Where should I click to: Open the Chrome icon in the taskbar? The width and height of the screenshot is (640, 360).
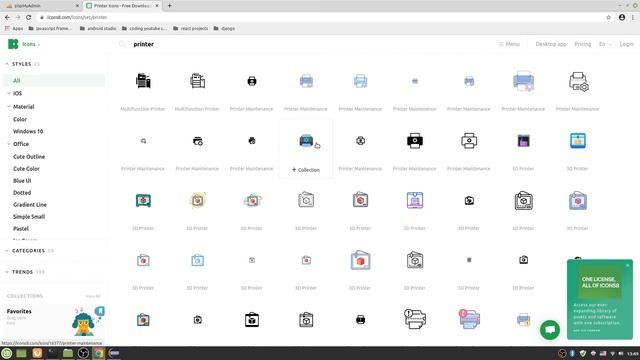[x=98, y=353]
